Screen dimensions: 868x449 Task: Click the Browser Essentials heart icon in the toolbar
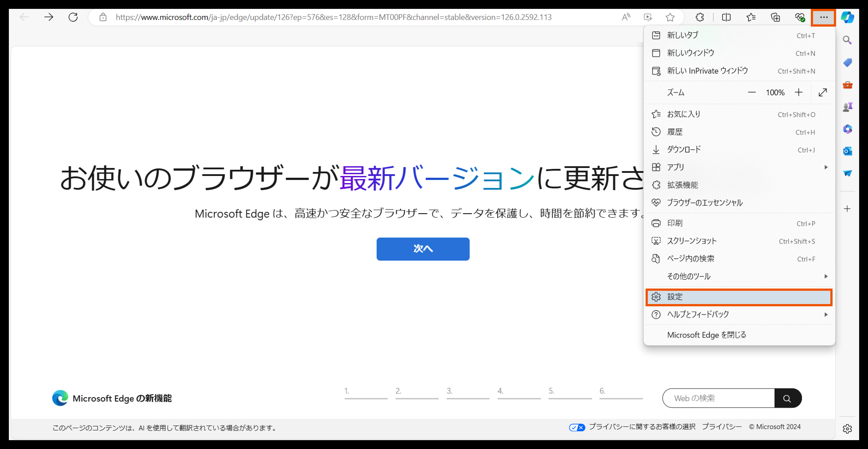click(x=800, y=17)
